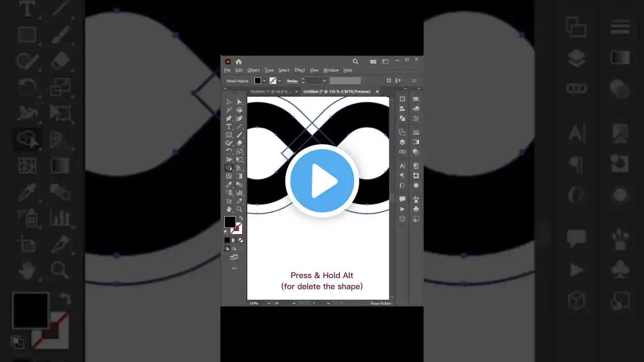Viewport: 644px width, 362px height.
Task: Activate the Shape Builder tool
Action: (229, 168)
